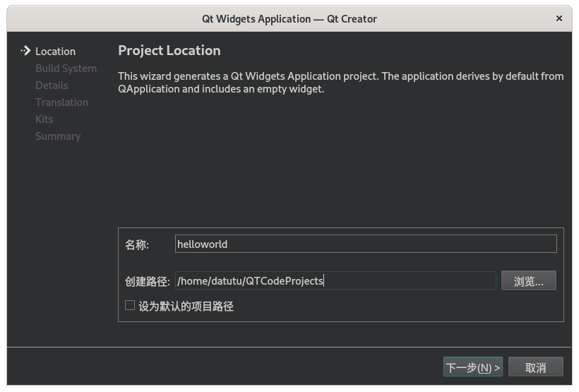
Task: Click the arrow icon beside Location
Action: (x=25, y=51)
